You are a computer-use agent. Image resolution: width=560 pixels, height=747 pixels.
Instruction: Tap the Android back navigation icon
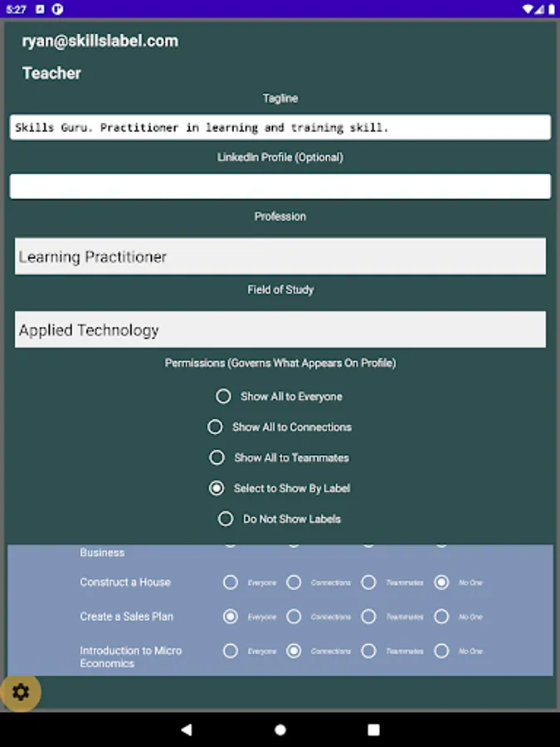coord(187,730)
